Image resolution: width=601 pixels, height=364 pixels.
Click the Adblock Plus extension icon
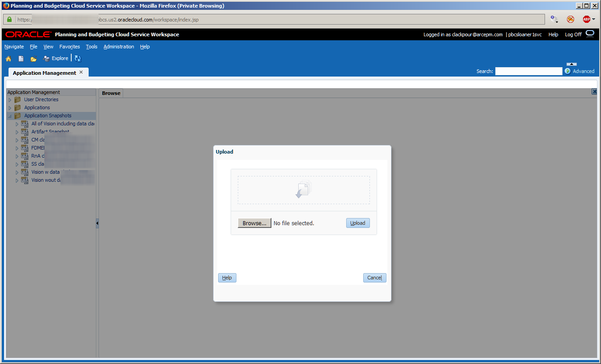point(586,19)
